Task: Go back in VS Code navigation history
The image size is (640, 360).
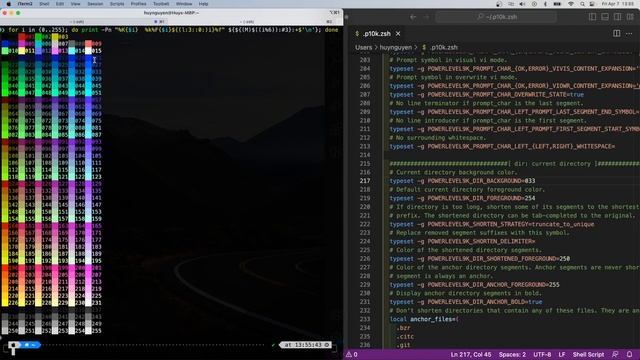Action: pos(413,17)
